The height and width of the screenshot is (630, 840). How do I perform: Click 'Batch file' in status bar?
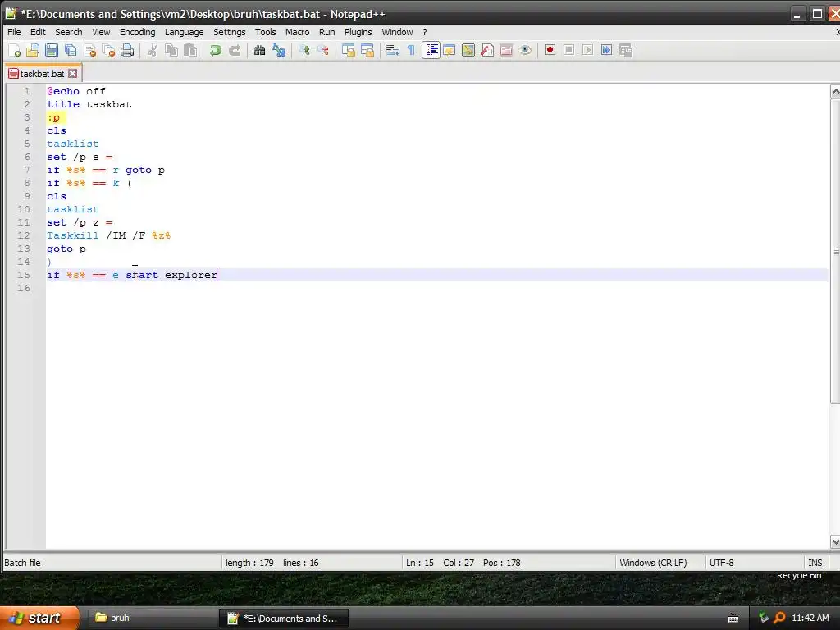point(22,563)
